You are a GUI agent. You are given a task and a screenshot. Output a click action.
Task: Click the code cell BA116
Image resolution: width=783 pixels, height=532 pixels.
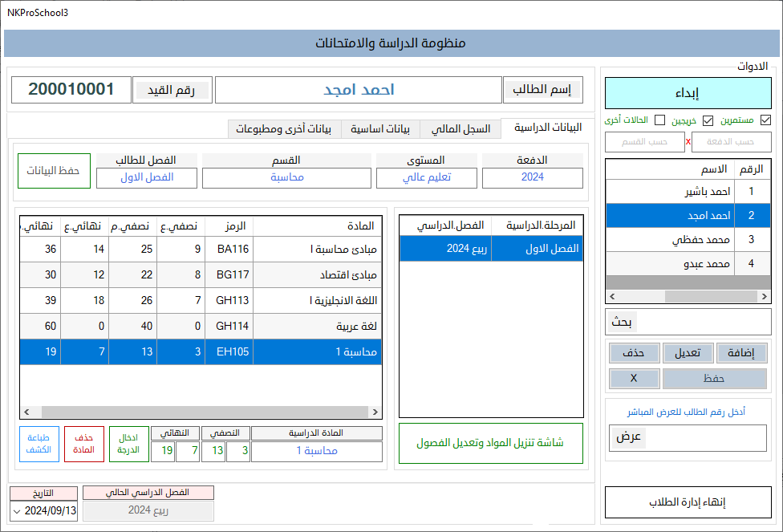pyautogui.click(x=229, y=250)
